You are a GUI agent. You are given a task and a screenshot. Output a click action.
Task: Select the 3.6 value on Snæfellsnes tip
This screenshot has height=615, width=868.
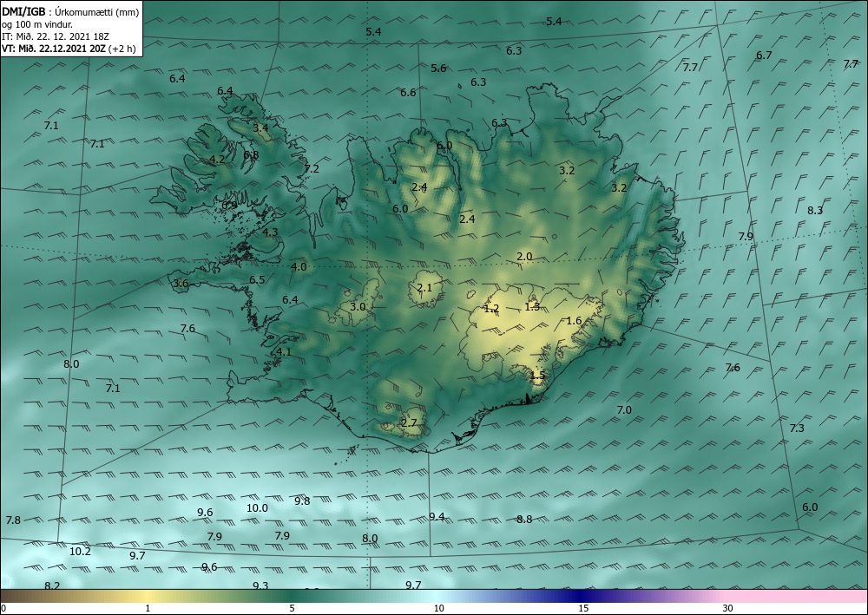181,284
